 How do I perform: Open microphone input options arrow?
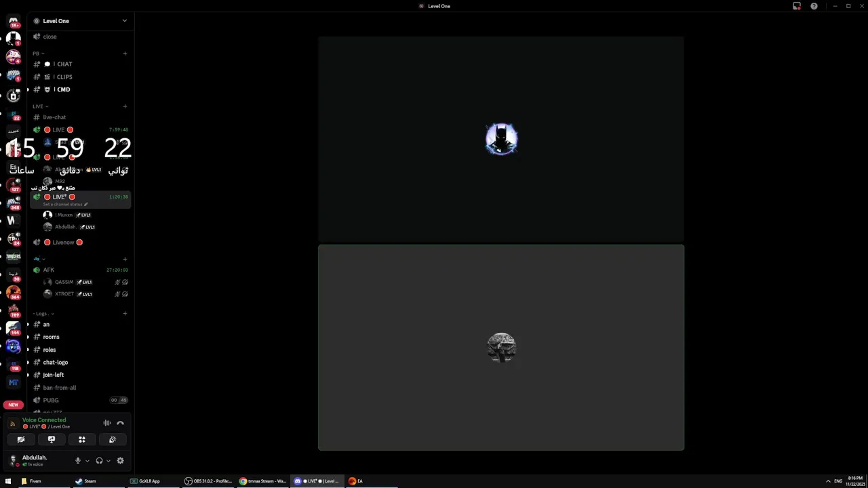87,461
